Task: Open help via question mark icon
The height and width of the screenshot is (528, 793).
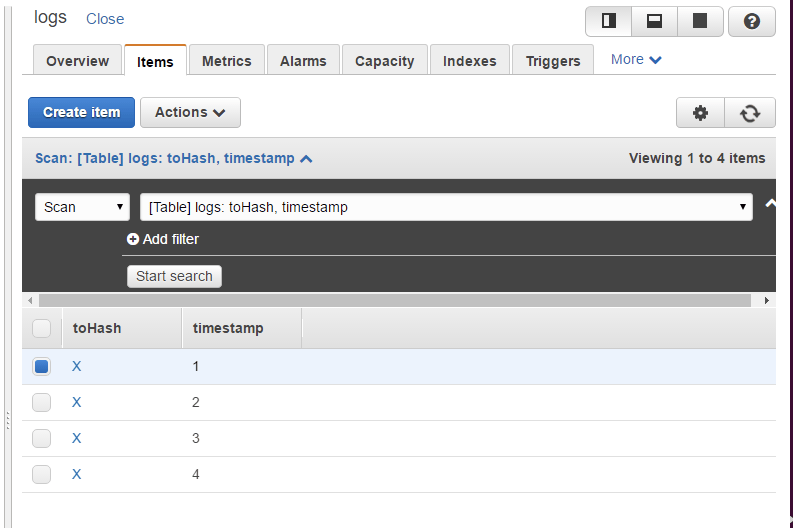Action: click(752, 21)
